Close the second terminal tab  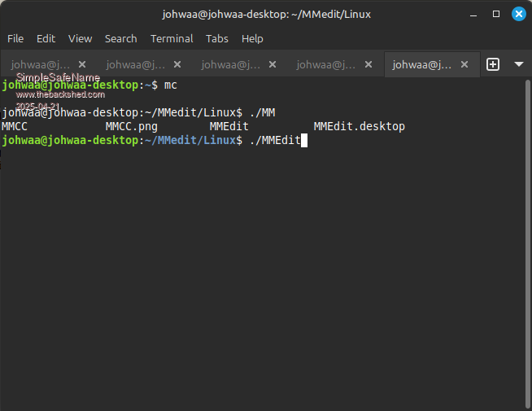(177, 64)
